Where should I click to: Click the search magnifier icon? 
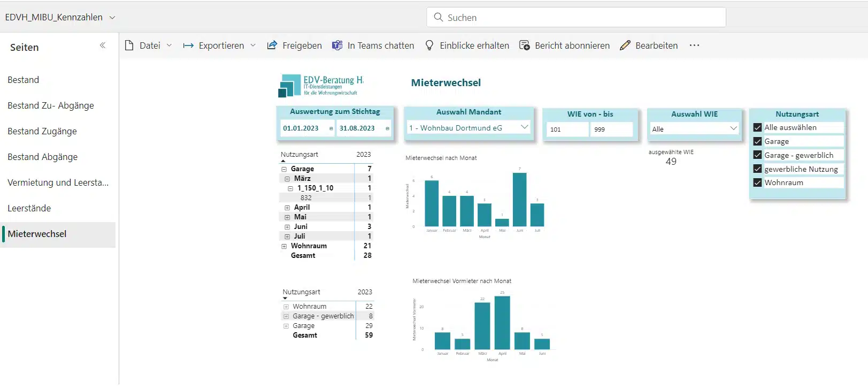[438, 17]
